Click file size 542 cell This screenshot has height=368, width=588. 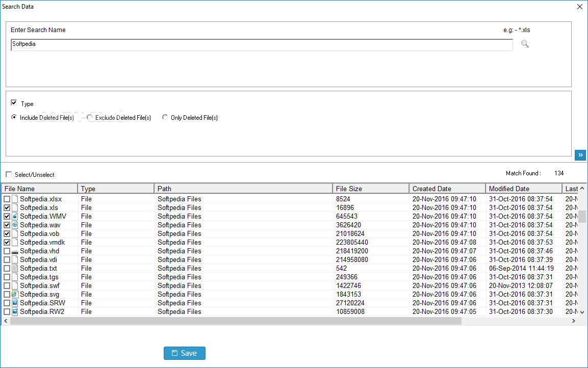pyautogui.click(x=341, y=268)
